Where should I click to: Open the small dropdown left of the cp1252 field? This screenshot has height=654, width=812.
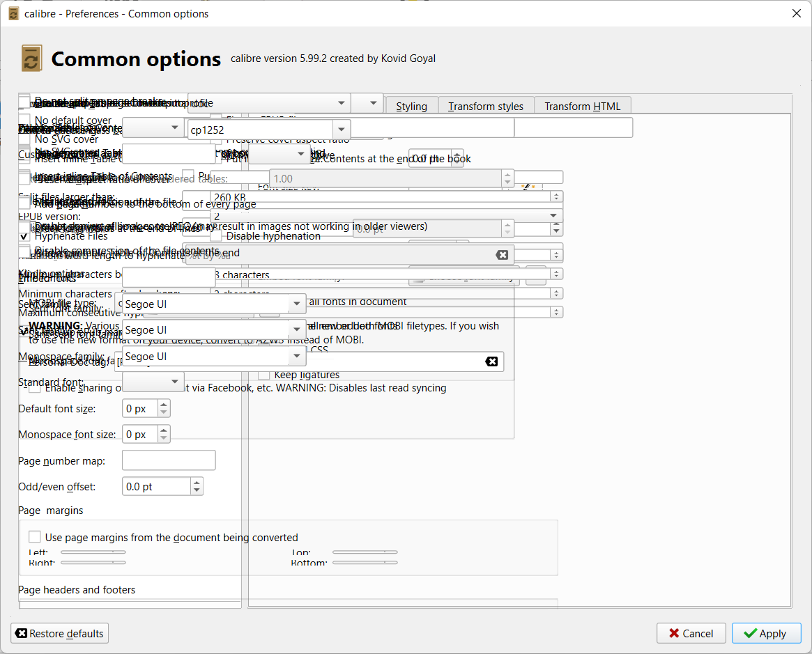[153, 127]
